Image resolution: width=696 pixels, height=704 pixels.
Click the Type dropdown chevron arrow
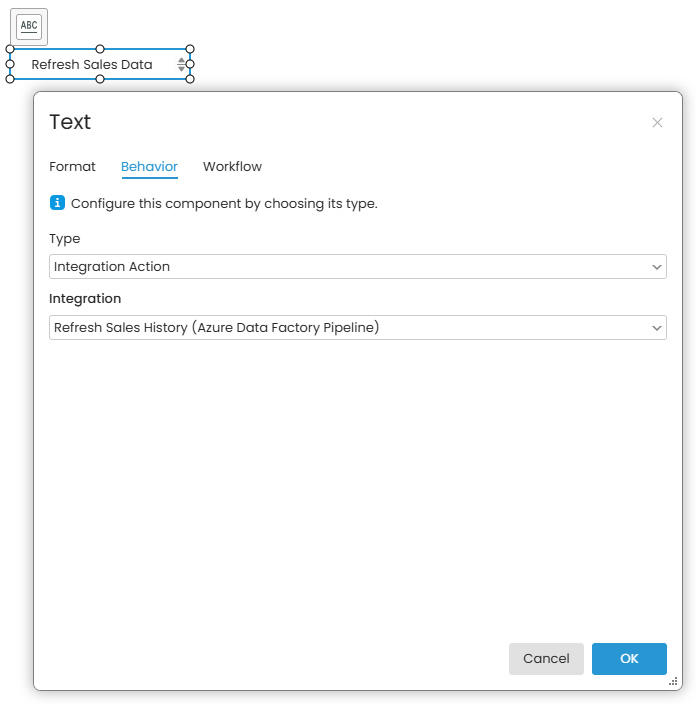point(656,267)
